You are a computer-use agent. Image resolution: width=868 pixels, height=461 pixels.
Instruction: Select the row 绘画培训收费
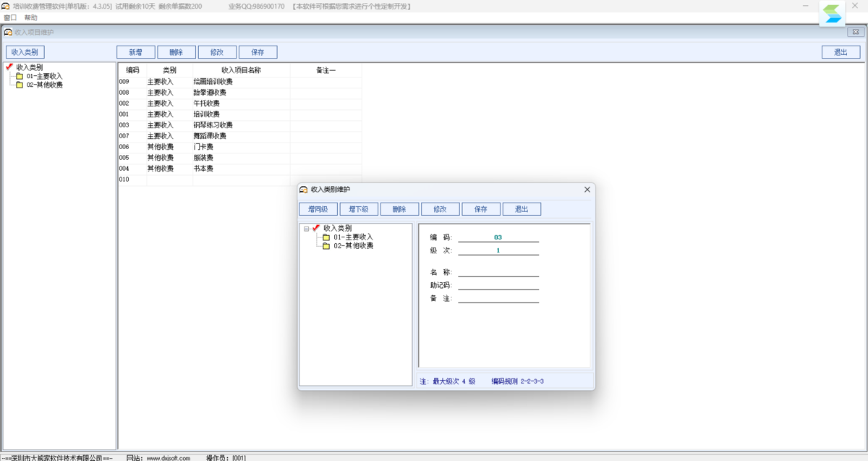coord(240,82)
